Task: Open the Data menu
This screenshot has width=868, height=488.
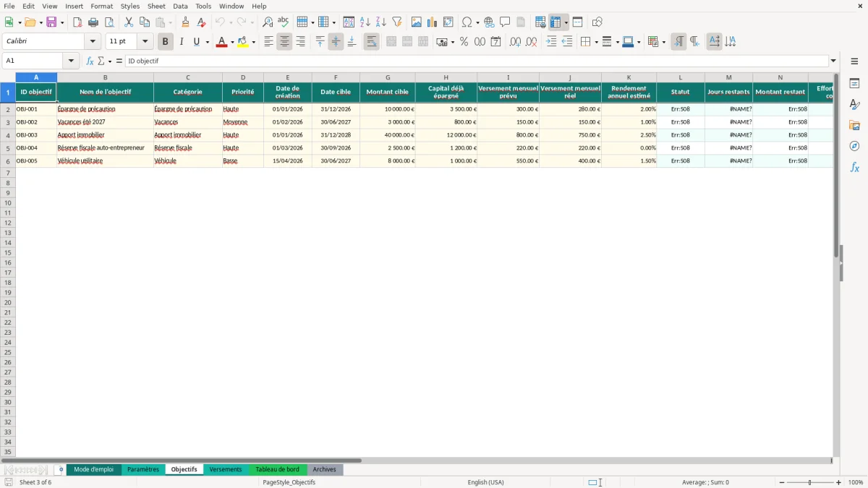Action: coord(180,6)
